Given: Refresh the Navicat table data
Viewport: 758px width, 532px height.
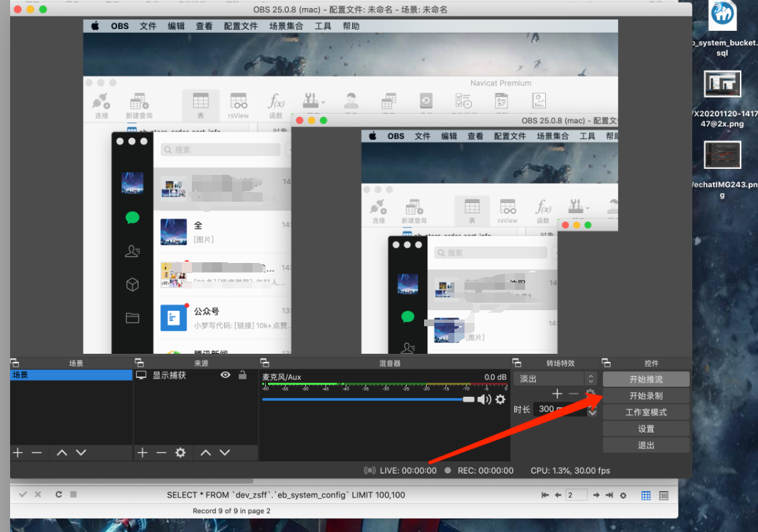Looking at the screenshot, I should point(59,494).
